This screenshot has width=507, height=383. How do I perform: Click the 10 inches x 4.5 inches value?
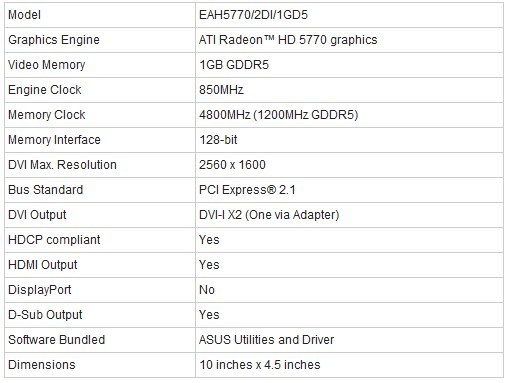(x=260, y=365)
